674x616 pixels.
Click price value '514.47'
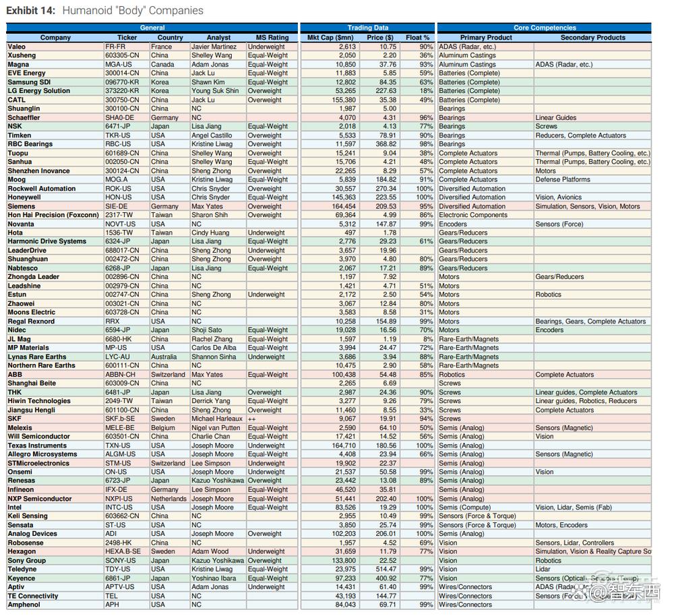[386, 569]
